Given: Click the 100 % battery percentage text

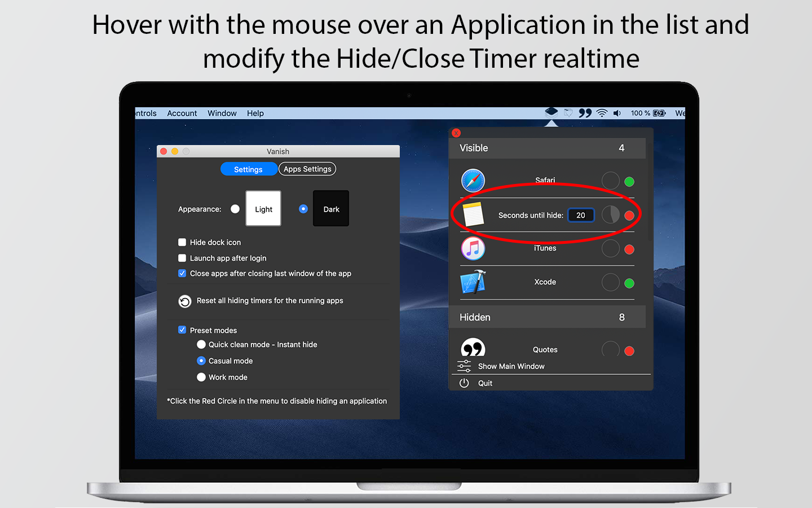Looking at the screenshot, I should 641,113.
